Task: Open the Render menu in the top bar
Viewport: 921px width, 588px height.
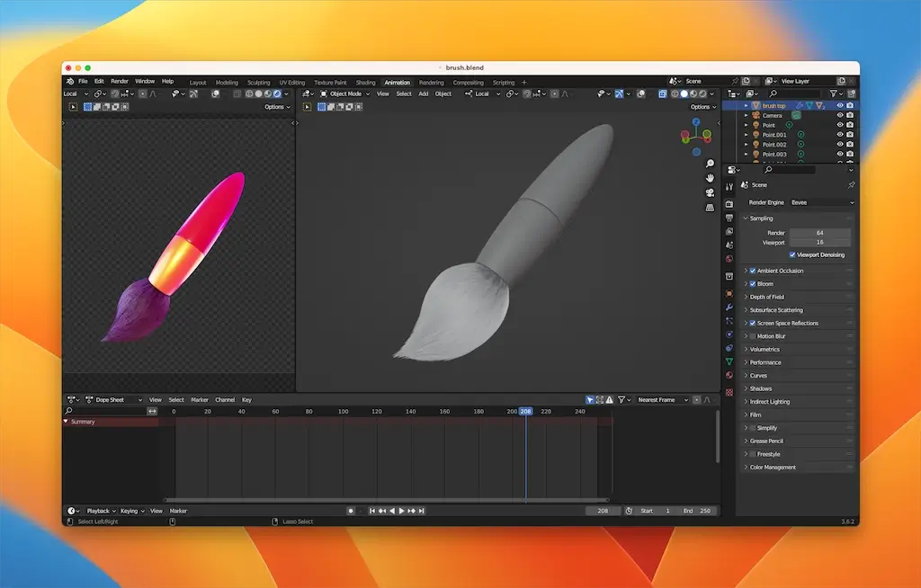Action: [120, 80]
